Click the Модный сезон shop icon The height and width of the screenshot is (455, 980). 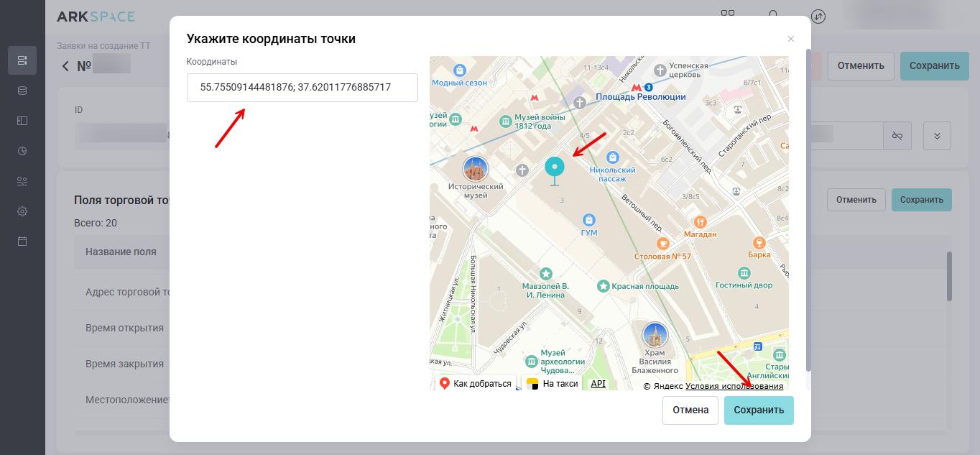461,70
